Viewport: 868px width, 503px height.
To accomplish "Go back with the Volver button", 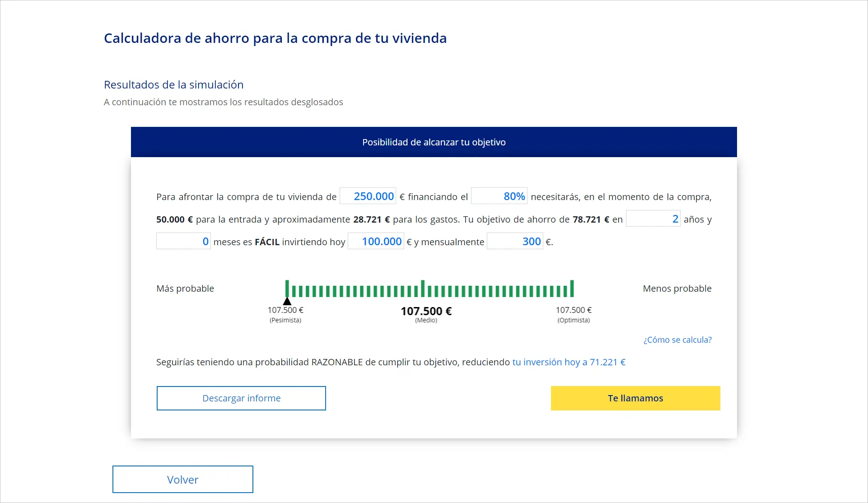I will pos(182,480).
